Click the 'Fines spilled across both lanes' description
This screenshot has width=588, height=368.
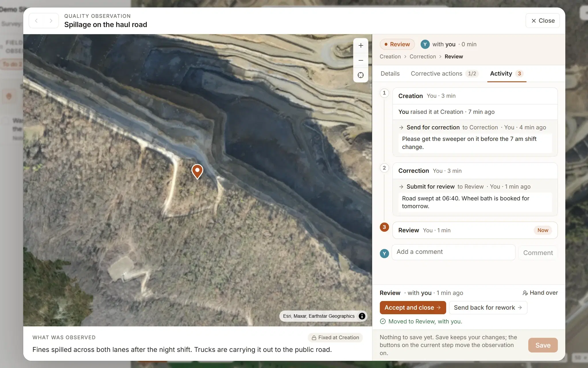pyautogui.click(x=182, y=350)
